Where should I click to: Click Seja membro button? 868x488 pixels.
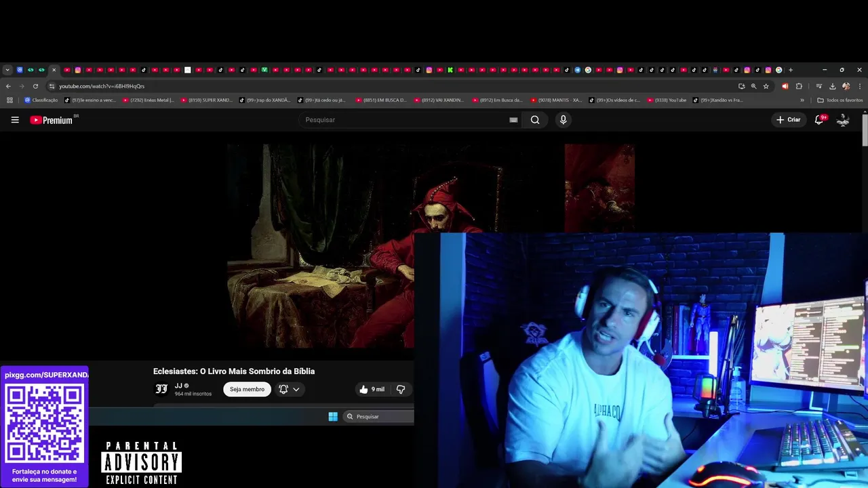[247, 389]
